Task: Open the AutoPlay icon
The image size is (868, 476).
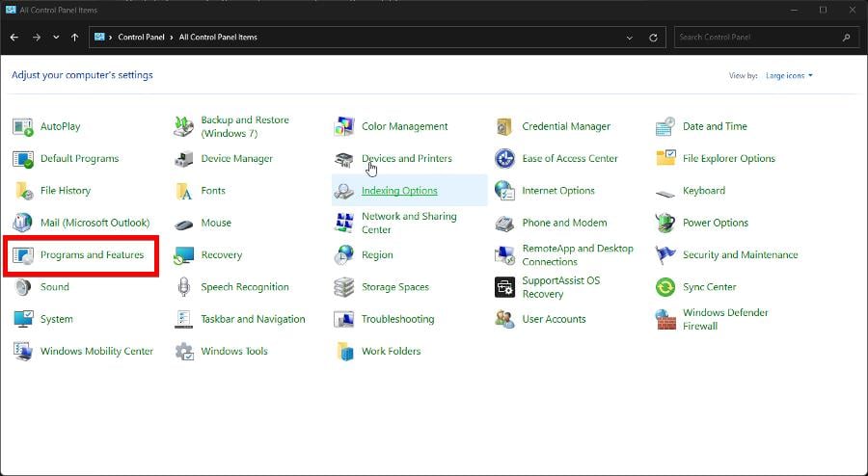Action: pos(23,126)
